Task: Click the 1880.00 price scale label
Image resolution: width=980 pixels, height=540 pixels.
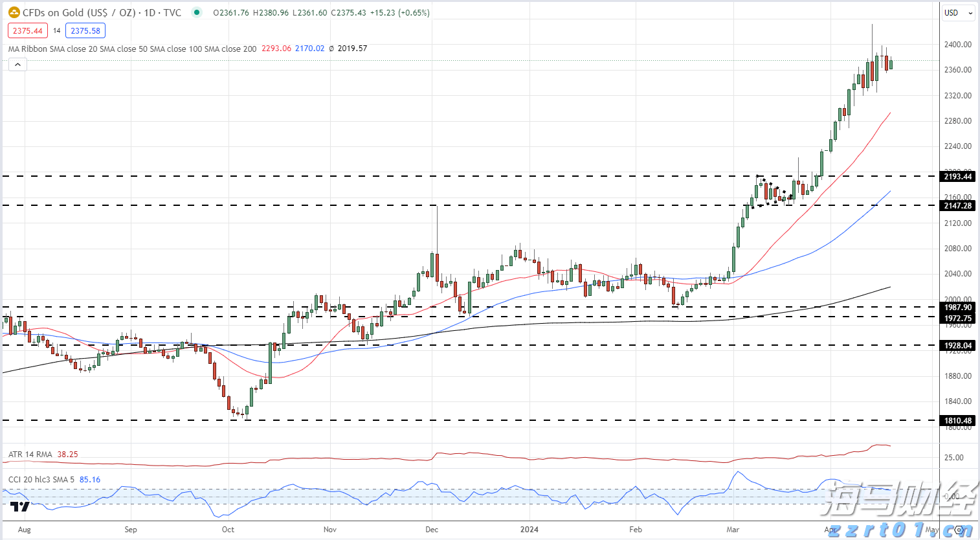Action: 958,376
